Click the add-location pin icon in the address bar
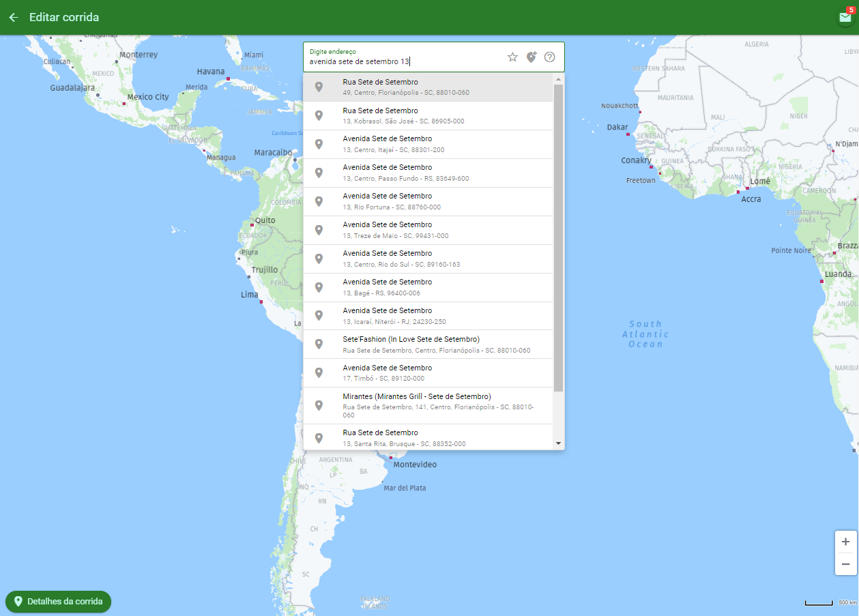The height and width of the screenshot is (616, 859). pos(532,57)
